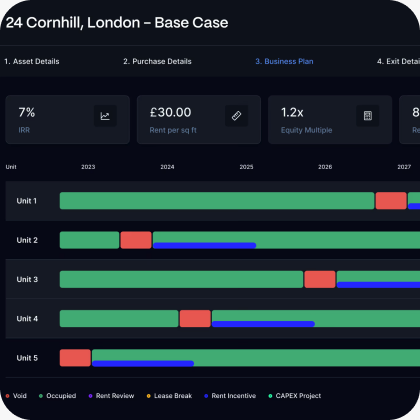The height and width of the screenshot is (420, 420).
Task: Click Unit 2's red void period block
Action: coord(136,240)
